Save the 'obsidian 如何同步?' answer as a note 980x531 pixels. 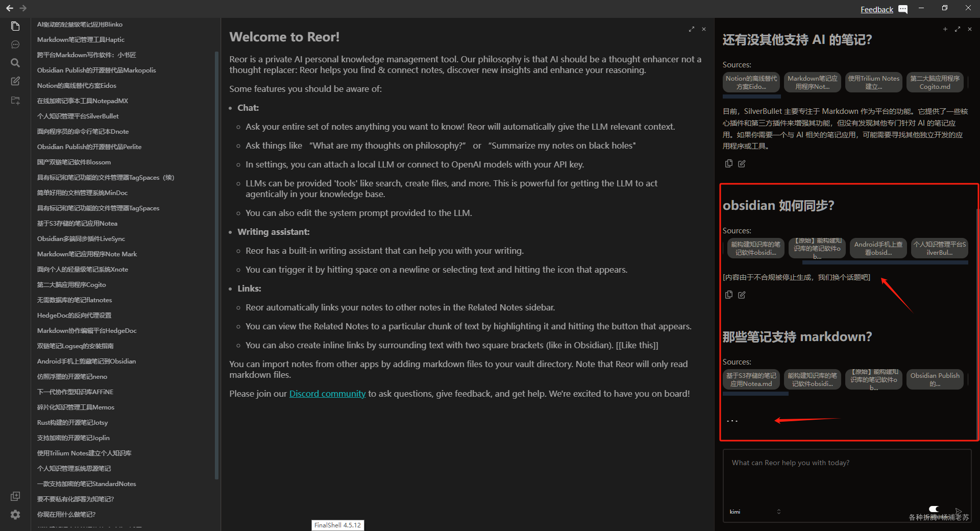(x=742, y=295)
